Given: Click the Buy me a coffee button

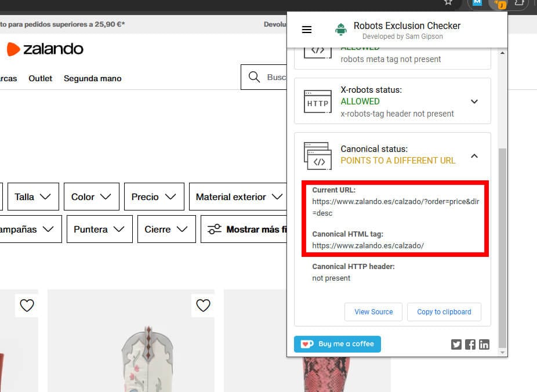Looking at the screenshot, I should 338,344.
